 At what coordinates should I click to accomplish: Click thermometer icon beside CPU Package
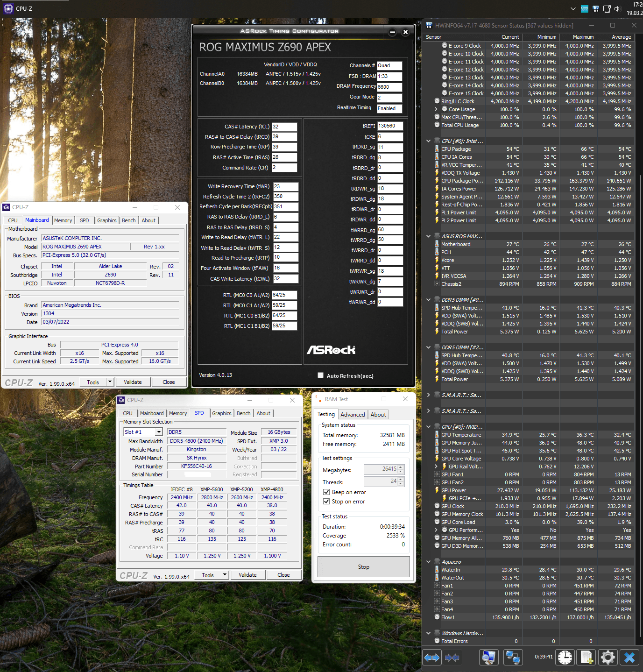click(437, 149)
